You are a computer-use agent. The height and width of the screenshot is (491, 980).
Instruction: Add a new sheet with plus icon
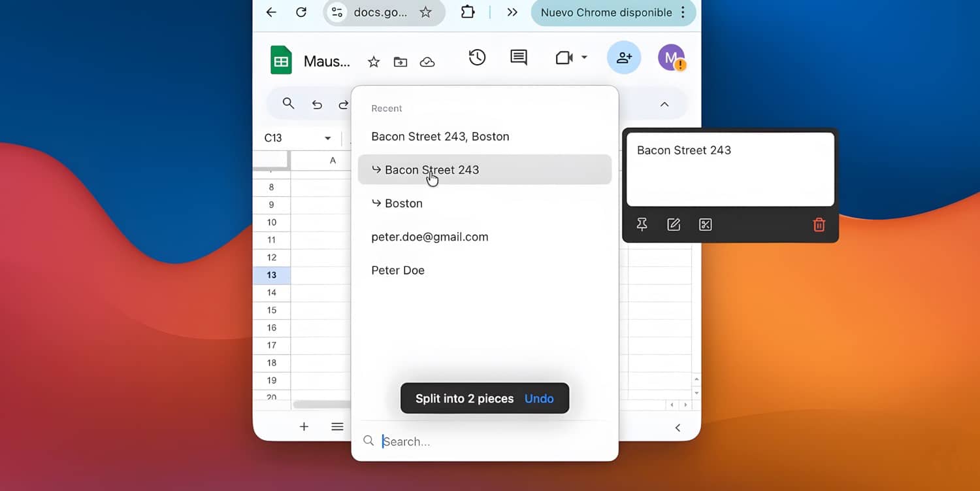tap(304, 427)
